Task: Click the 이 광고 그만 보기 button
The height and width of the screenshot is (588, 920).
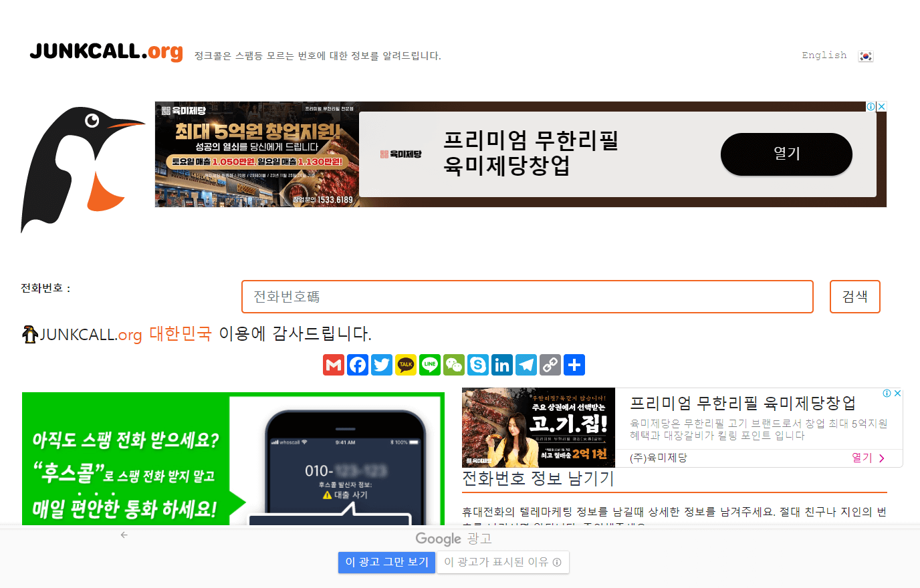Action: (386, 562)
